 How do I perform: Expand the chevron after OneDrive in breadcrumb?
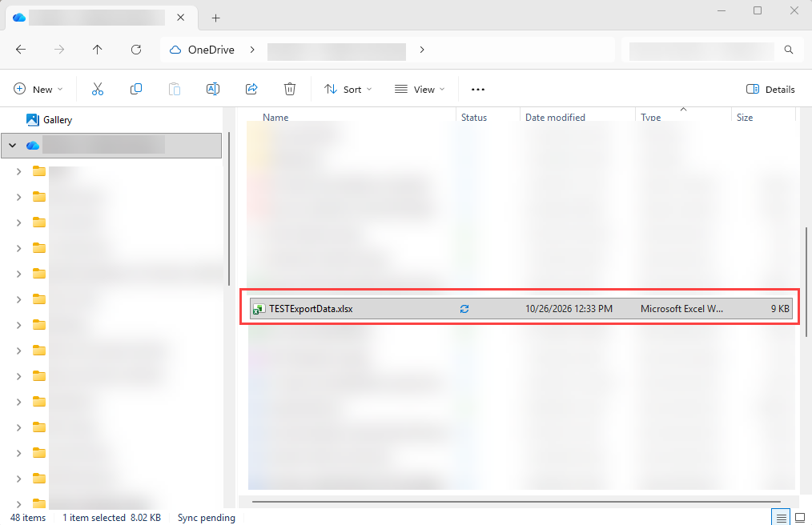tap(252, 50)
